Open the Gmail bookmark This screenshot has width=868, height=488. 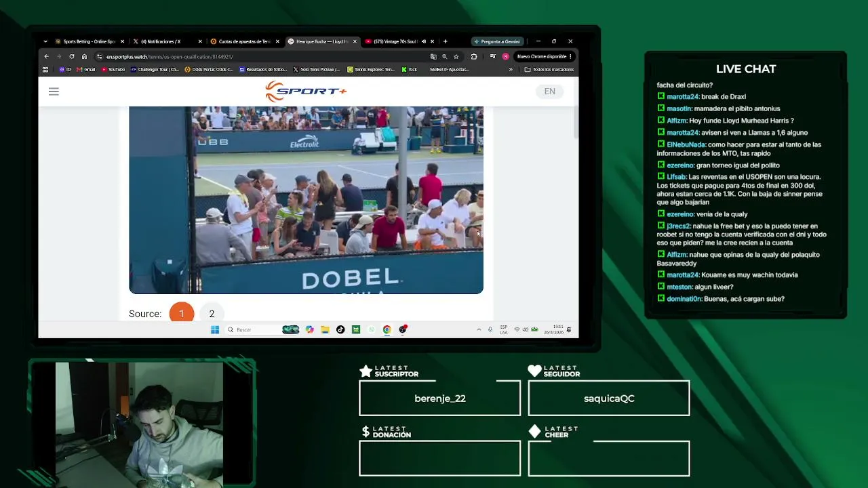[x=86, y=69]
